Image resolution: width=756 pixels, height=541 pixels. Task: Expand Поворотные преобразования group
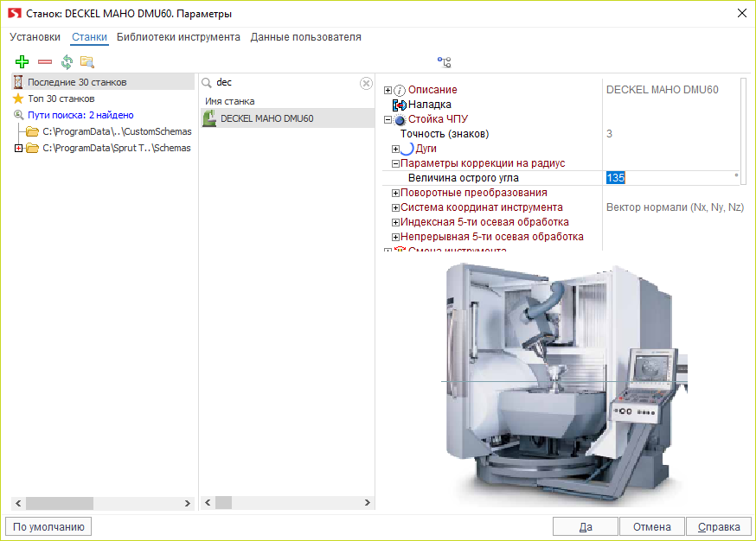click(395, 193)
